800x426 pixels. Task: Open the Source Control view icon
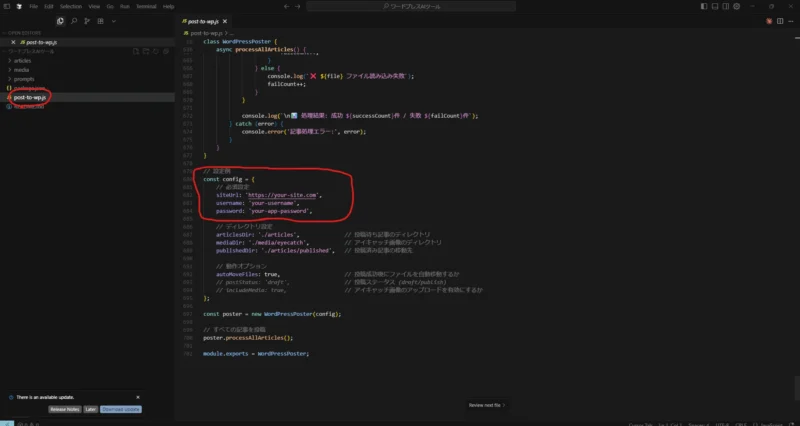click(x=87, y=21)
